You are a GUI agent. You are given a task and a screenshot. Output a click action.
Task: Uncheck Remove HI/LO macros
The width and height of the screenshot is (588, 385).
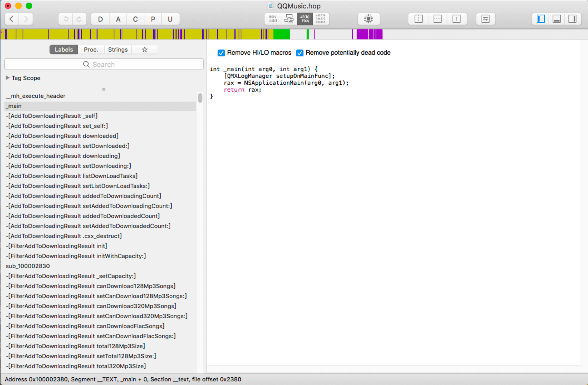(221, 53)
